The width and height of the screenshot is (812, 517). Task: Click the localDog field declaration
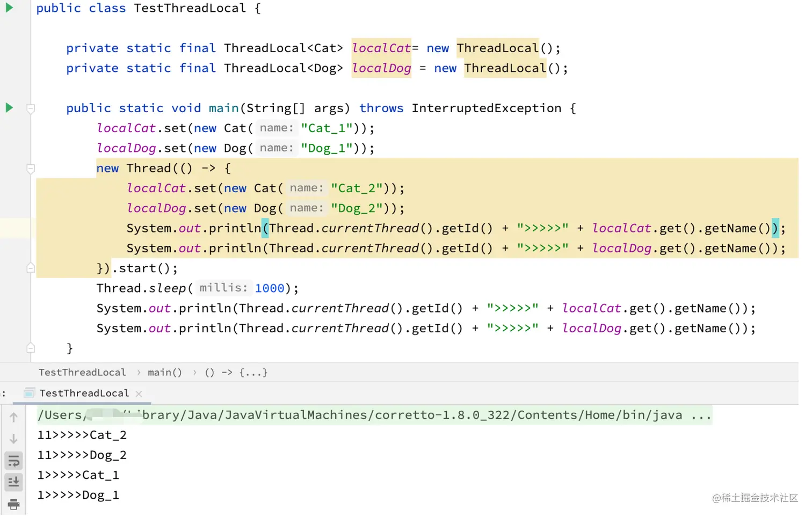(381, 68)
